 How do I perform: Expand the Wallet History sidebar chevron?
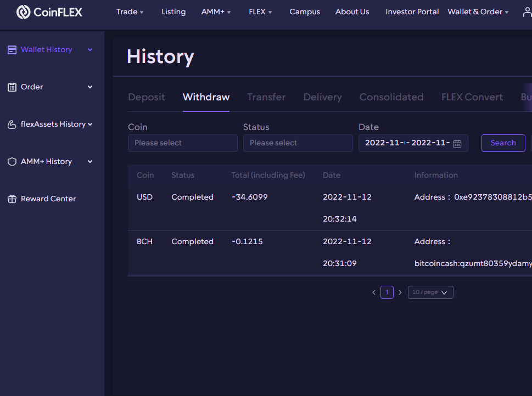pyautogui.click(x=90, y=50)
